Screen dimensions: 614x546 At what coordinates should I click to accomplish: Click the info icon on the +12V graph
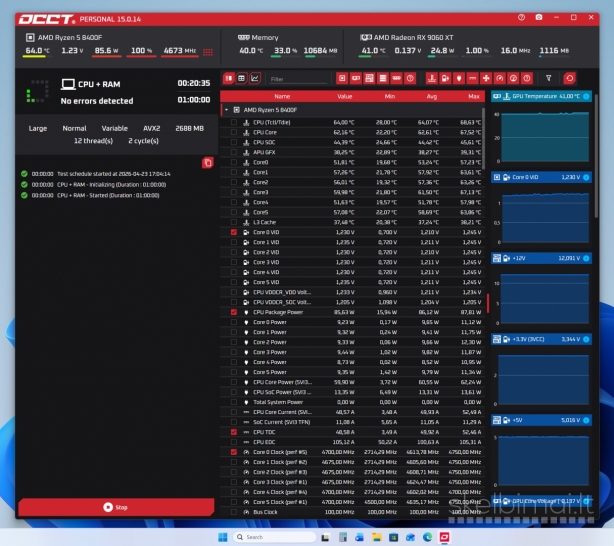(x=586, y=258)
